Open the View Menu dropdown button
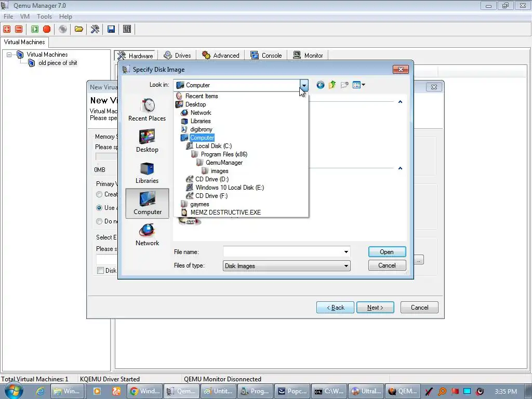This screenshot has height=399, width=532. click(358, 85)
